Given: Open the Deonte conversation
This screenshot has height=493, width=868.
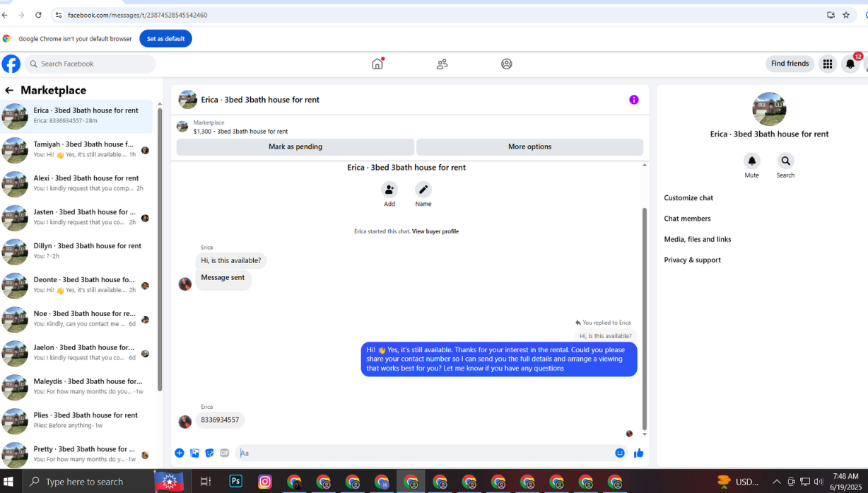Looking at the screenshot, I should point(76,286).
